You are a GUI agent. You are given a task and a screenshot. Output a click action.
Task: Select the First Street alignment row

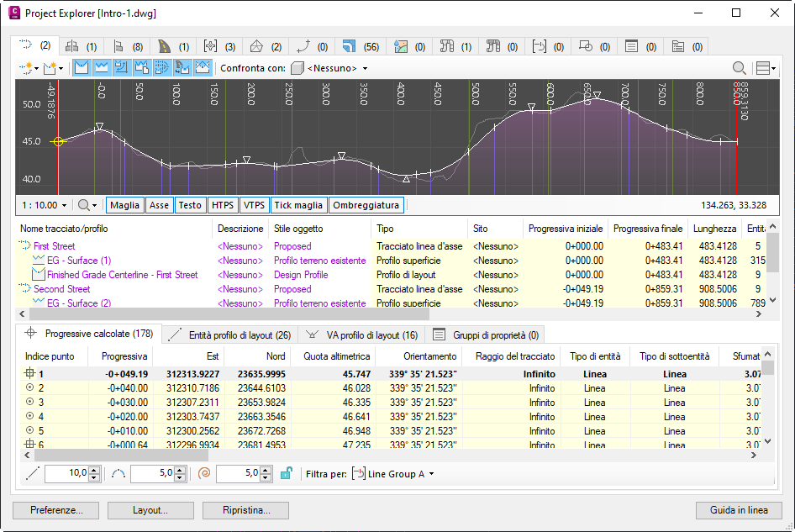pyautogui.click(x=55, y=246)
